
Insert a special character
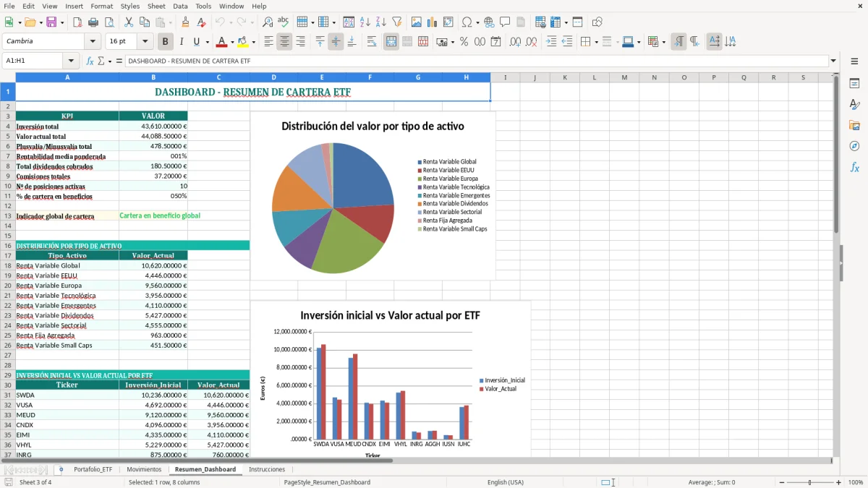pyautogui.click(x=467, y=22)
